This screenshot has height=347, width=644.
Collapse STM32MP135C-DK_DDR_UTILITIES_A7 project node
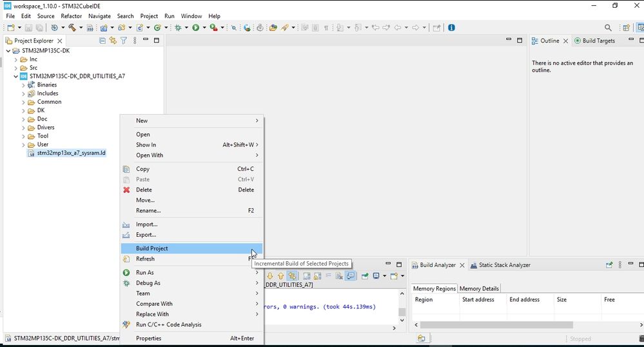point(16,76)
